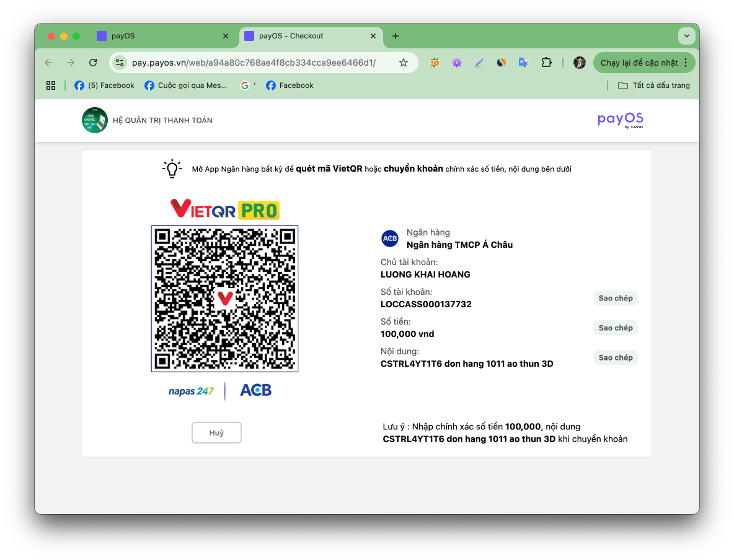734x560 pixels.
Task: Go back to previous page
Action: pos(49,63)
